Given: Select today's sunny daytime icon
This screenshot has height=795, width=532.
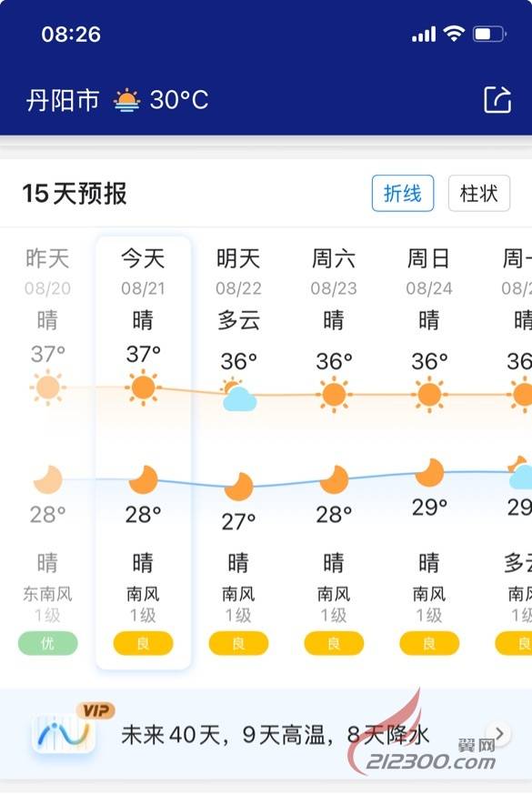Looking at the screenshot, I should tap(144, 387).
